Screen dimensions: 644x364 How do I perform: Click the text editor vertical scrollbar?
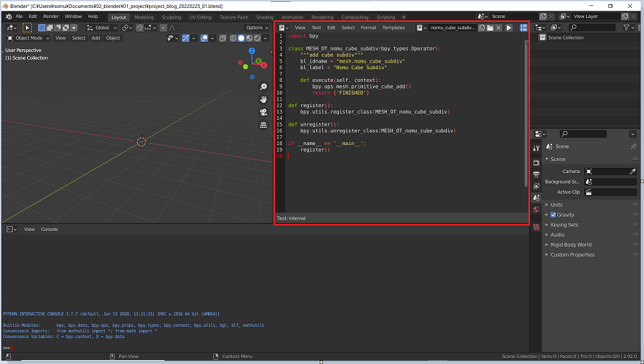point(526,113)
